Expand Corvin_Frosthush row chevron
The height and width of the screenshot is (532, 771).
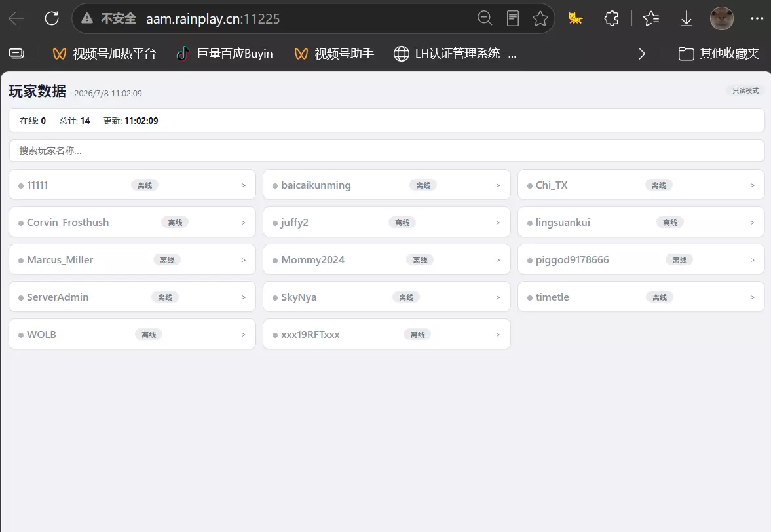pyautogui.click(x=244, y=223)
